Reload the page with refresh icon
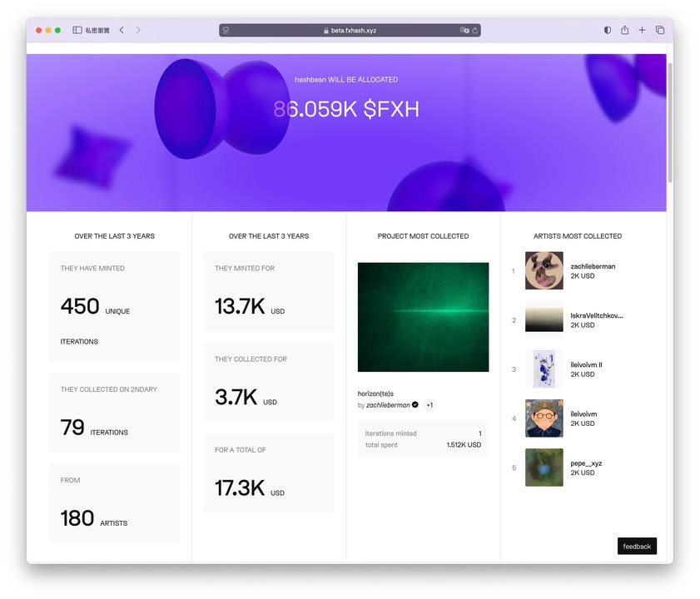Image resolution: width=700 pixels, height=599 pixels. point(474,31)
